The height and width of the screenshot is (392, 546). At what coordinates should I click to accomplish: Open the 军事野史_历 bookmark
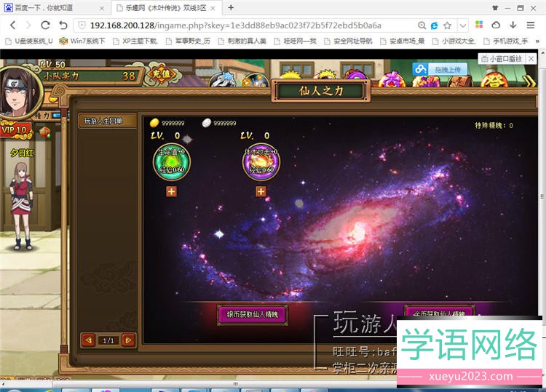point(186,41)
